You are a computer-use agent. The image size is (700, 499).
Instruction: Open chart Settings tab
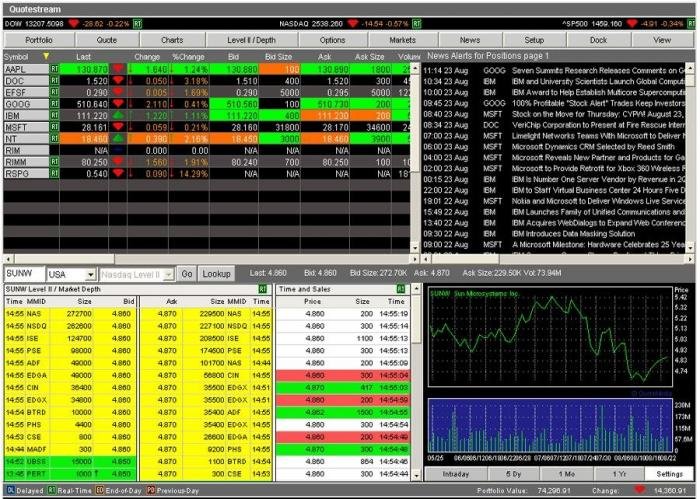click(669, 474)
